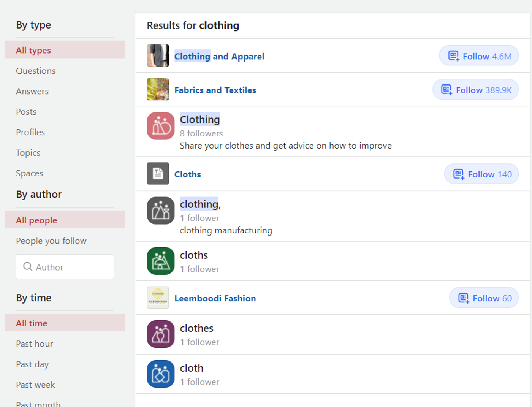532x407 pixels.
Task: Click the blue cloth space icon
Action: tap(160, 374)
